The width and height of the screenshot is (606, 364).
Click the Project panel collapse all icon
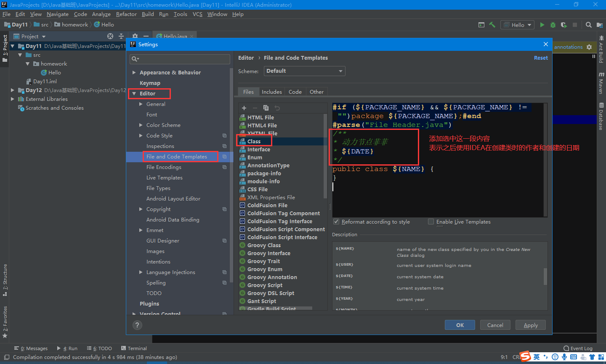121,36
